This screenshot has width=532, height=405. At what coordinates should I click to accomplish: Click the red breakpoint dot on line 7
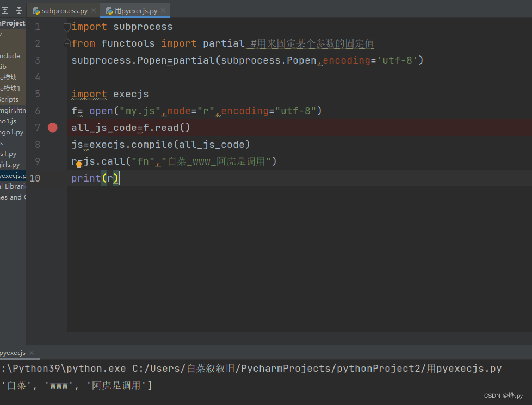coord(52,127)
